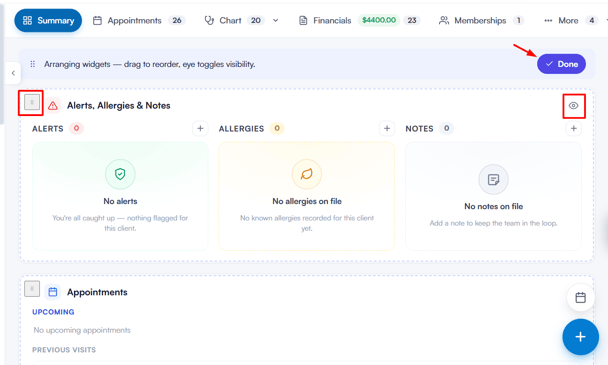Grab the Appointments widget drag handle

click(x=32, y=289)
